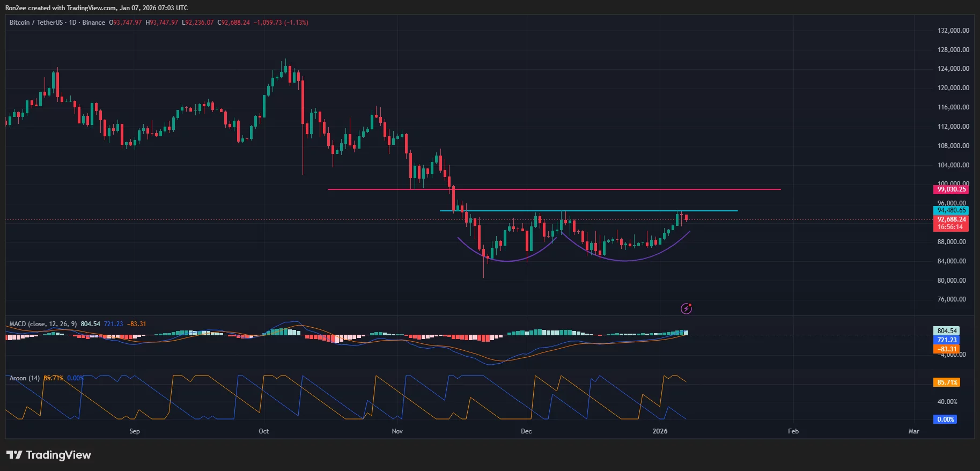Select the Bitcoin / TetherUS symbol title
Screen dimensions: 980x471
click(36, 23)
